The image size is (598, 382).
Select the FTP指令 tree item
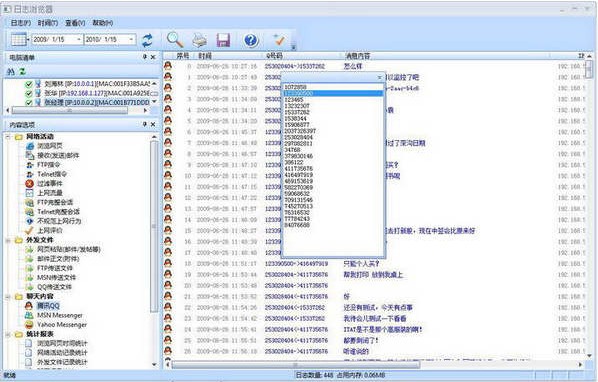43,165
